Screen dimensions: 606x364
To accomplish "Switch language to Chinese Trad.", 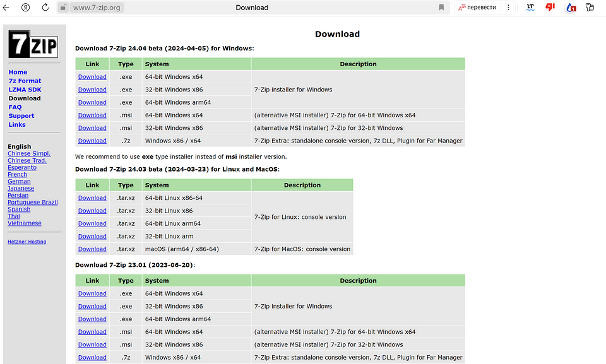I will (27, 160).
